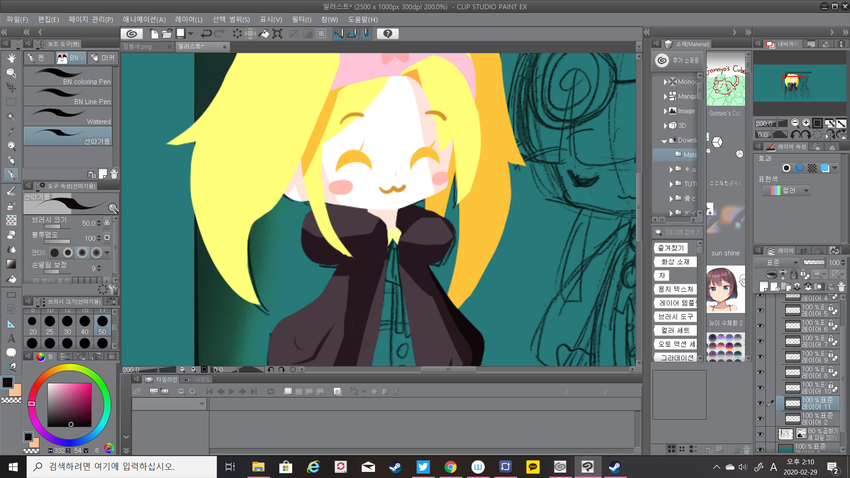Open the help question mark icon
The image size is (850, 478).
click(388, 34)
